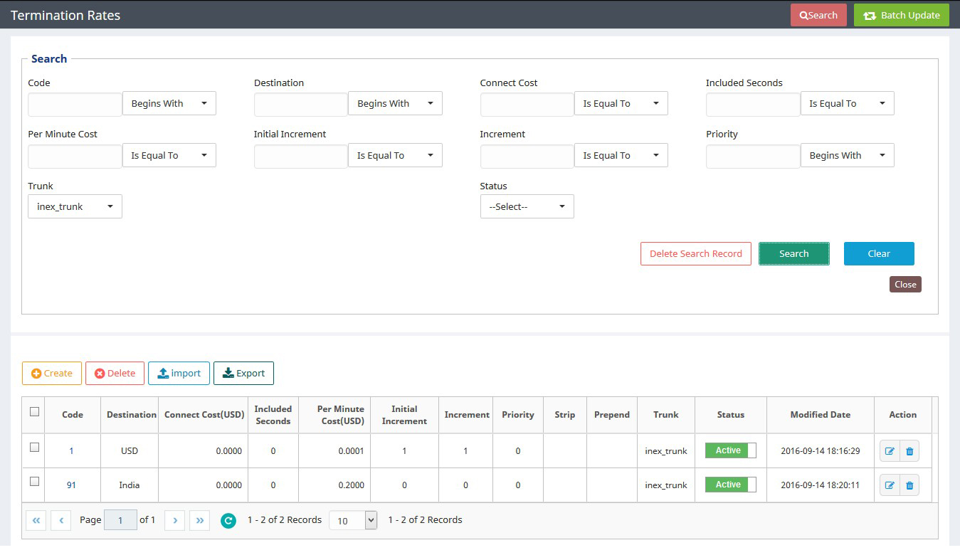The width and height of the screenshot is (960, 560).
Task: Focus the Destination search field
Action: [x=301, y=104]
